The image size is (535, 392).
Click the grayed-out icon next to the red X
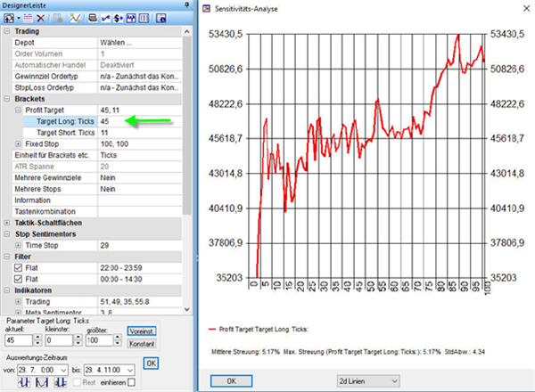[58, 18]
